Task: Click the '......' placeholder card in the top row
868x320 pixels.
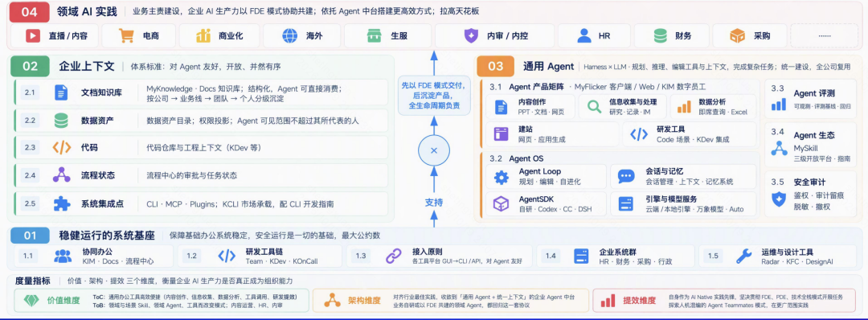Action: coord(824,36)
